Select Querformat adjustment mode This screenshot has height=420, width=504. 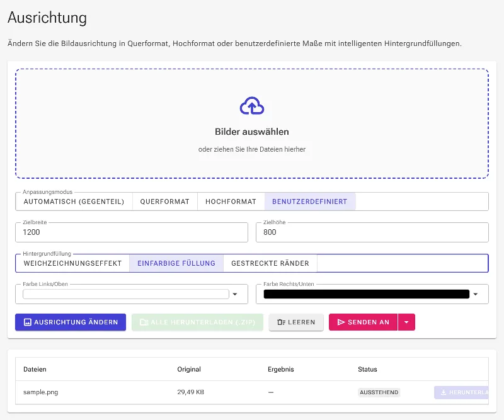click(x=165, y=201)
